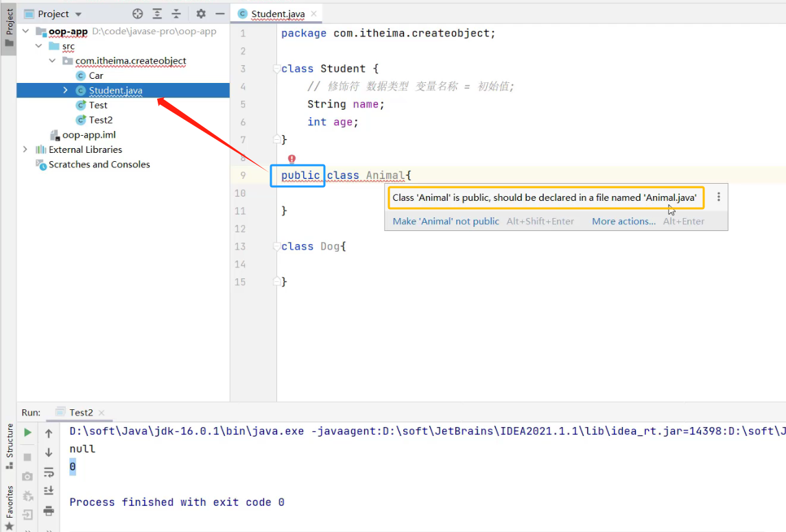Click the green Rerun button in Run panel

coord(27,433)
